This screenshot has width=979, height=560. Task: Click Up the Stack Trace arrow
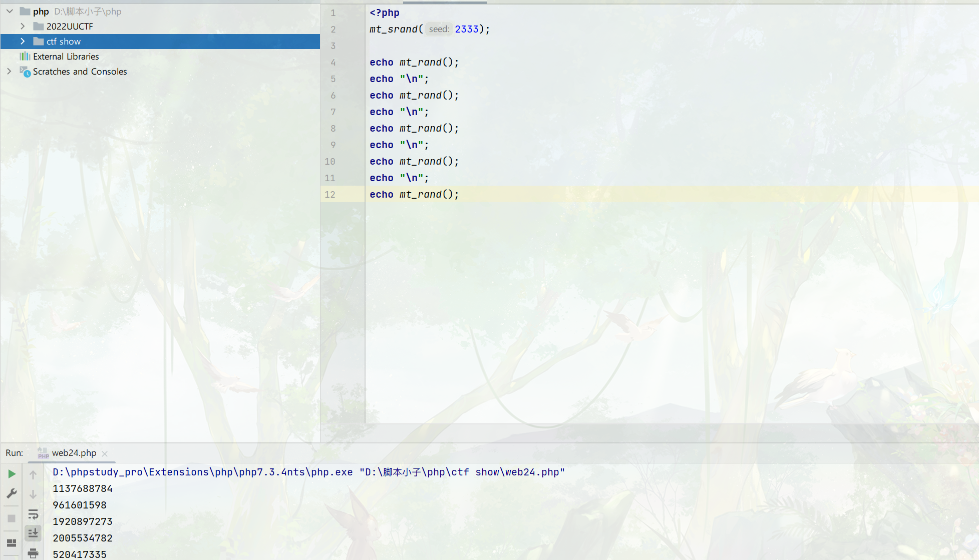33,474
